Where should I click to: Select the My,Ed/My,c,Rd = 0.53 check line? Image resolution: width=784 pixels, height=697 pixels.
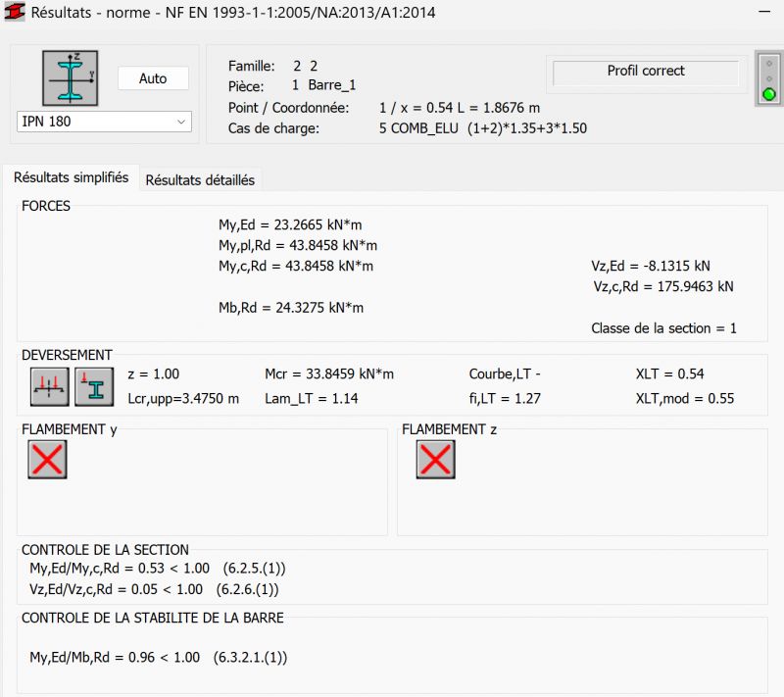(158, 569)
